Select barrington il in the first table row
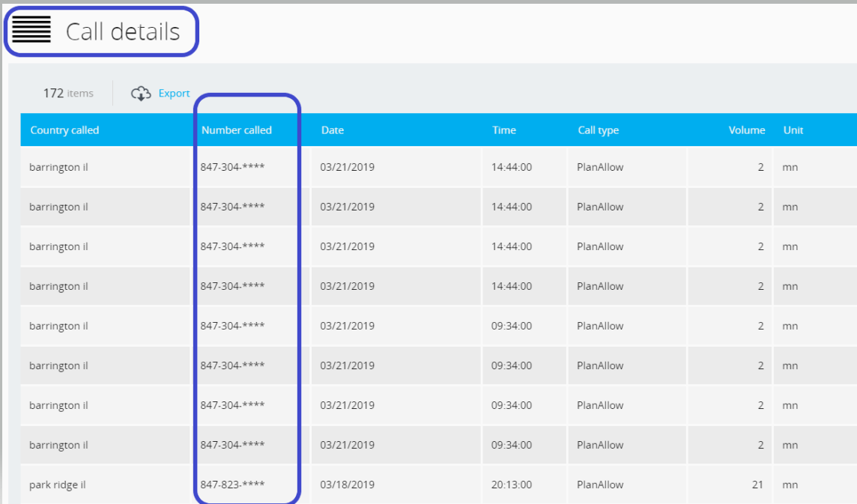 click(58, 167)
